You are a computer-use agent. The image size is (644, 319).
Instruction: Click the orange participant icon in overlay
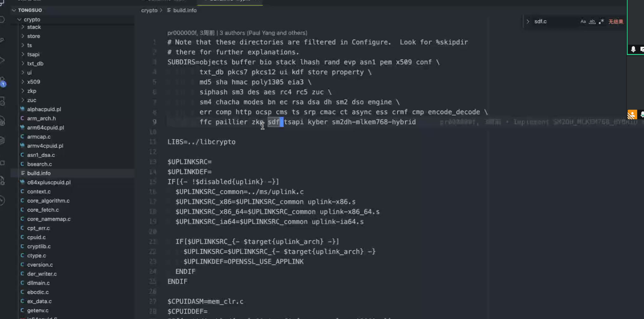click(x=632, y=114)
